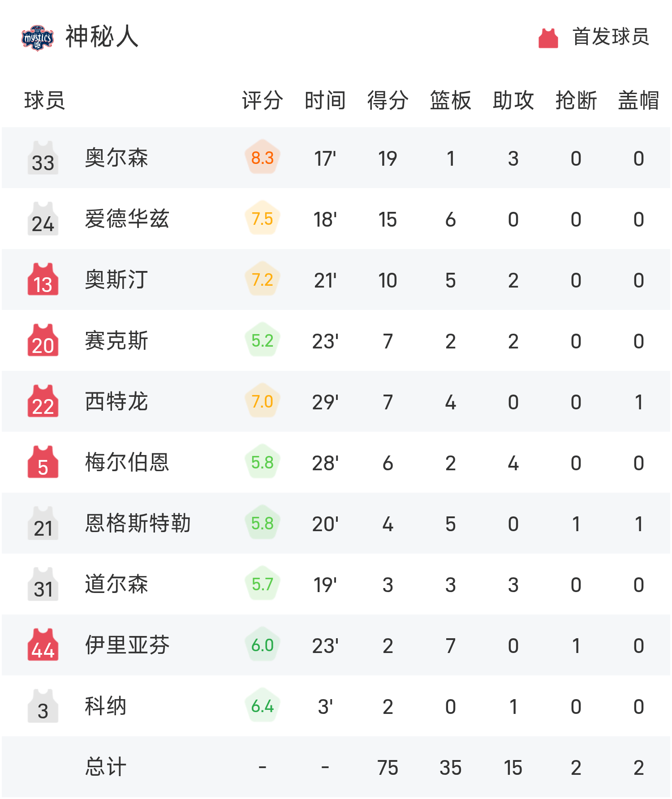Sort by the 篮板 column header
This screenshot has height=799, width=672.
click(x=450, y=101)
